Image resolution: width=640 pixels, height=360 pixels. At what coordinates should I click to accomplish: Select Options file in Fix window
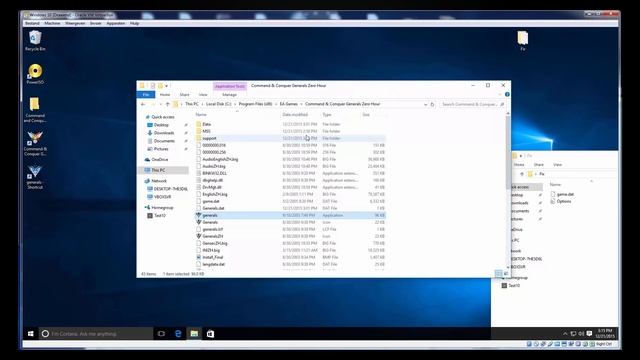point(564,201)
